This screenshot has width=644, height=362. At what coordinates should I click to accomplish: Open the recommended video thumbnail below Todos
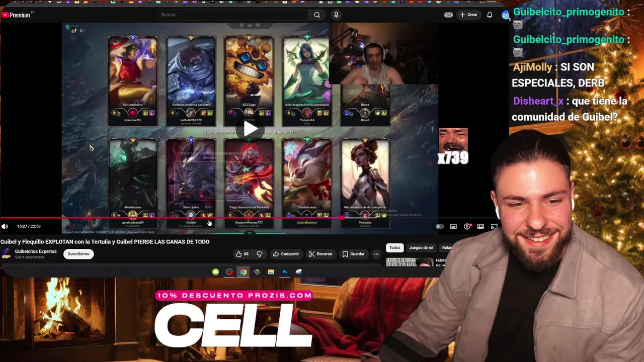410,262
